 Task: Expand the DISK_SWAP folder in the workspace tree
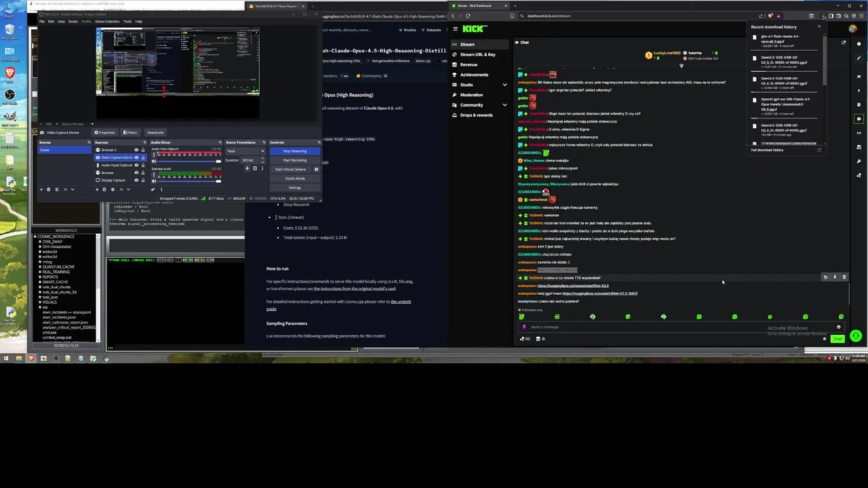[39, 241]
